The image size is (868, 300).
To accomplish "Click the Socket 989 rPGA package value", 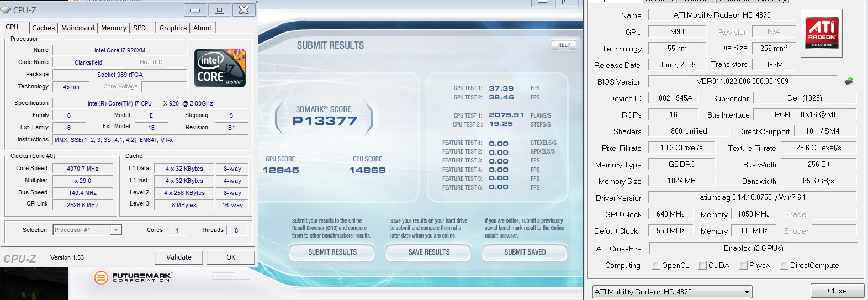I will [x=120, y=75].
